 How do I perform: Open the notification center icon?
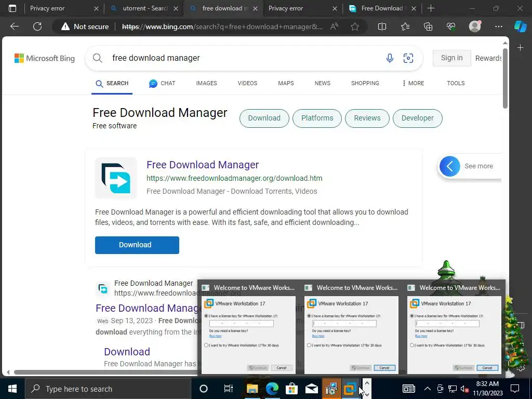pyautogui.click(x=515, y=389)
